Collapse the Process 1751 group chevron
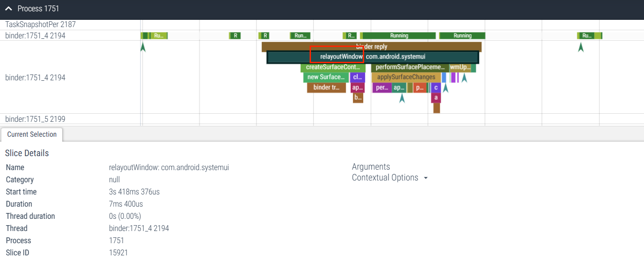644x268 pixels. click(9, 9)
